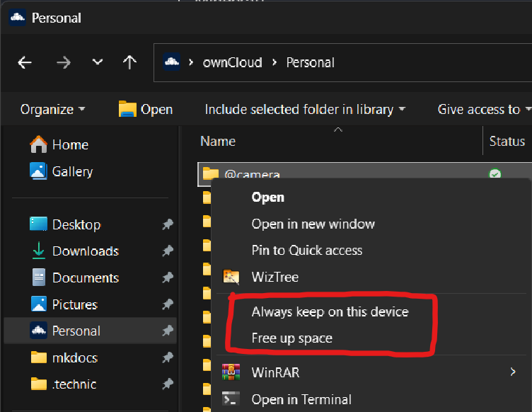Expand the WinRAR submenu arrow
The image size is (532, 412).
point(512,372)
